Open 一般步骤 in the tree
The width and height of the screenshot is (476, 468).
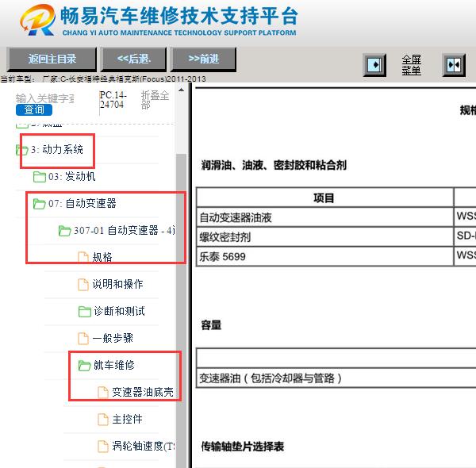pos(113,339)
